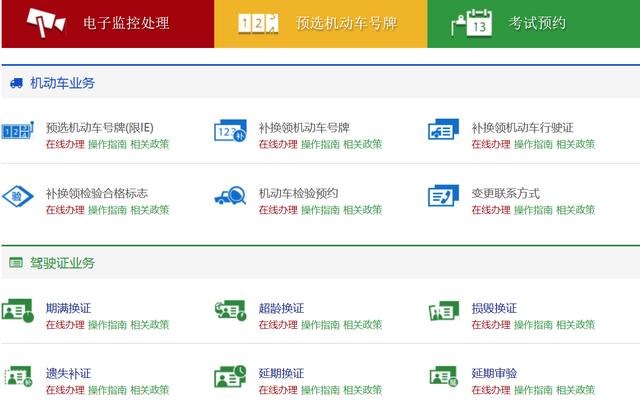
Task: Open 变更联系方式 service title
Action: pyautogui.click(x=506, y=193)
